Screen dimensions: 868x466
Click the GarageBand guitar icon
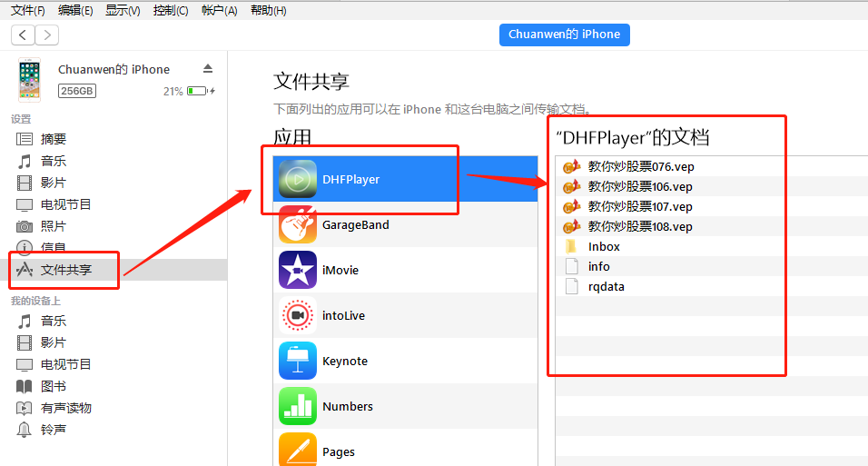[x=298, y=224]
